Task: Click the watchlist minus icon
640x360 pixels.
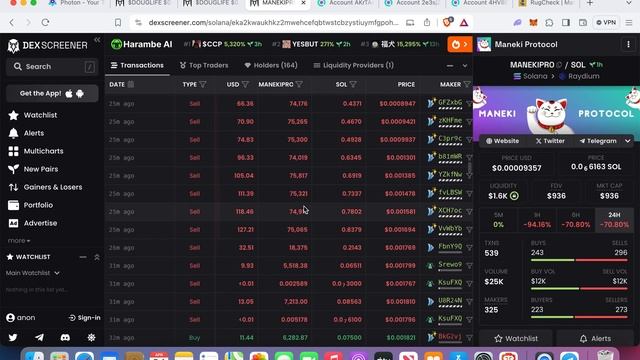Action: pos(83,257)
